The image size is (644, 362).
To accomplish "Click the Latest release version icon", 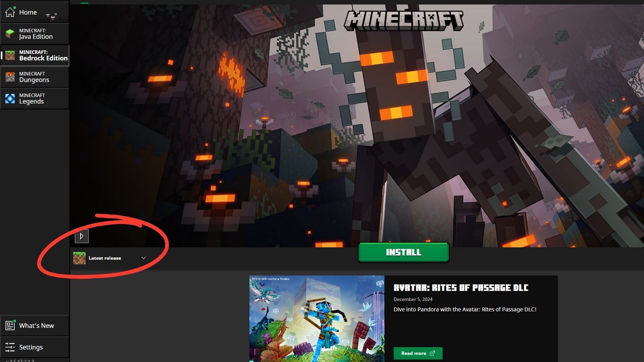I will [x=79, y=257].
